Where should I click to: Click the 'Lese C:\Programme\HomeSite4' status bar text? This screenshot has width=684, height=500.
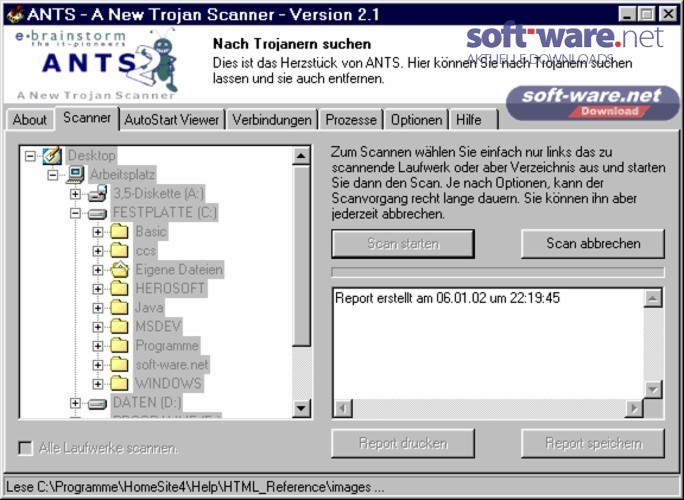tap(195, 487)
